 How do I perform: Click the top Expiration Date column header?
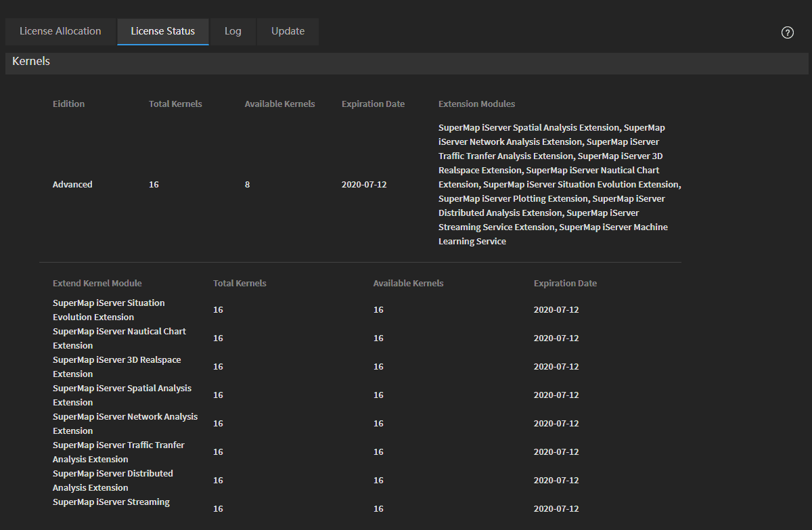click(x=373, y=104)
